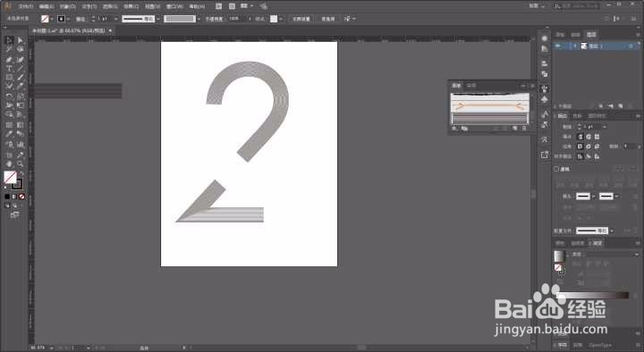Expand the 图层 1 layer contents
This screenshot has width=644, height=352.
pos(575,46)
